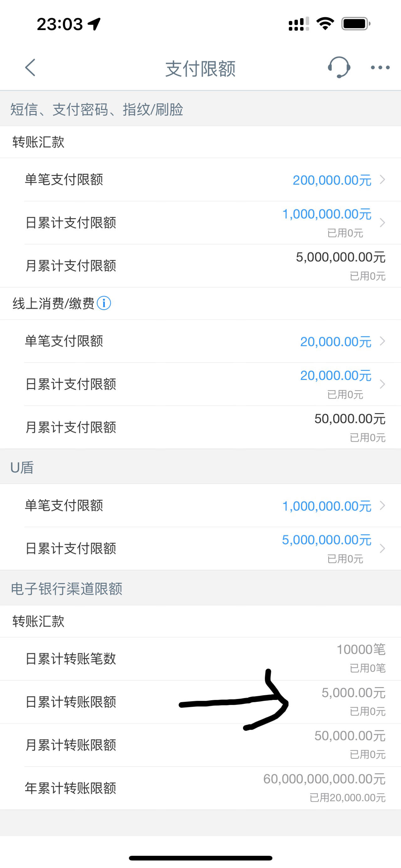Expand transfer 日累计支付限额 1,000,000.00元 chevron

click(382, 223)
